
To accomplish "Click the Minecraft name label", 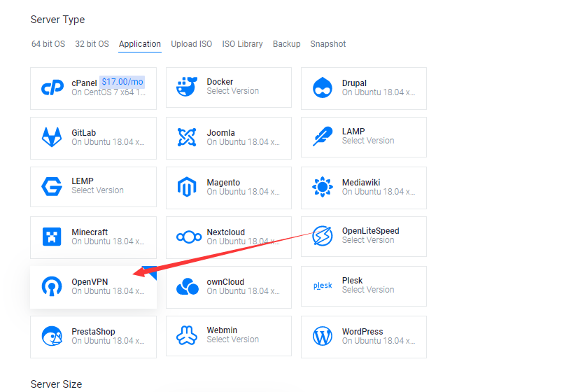I will click(x=90, y=232).
